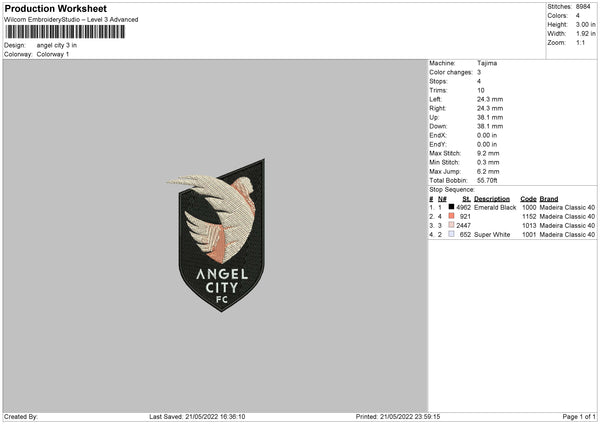Click the orange swatch for code 1152
This screenshot has width=600, height=424.
pos(452,216)
